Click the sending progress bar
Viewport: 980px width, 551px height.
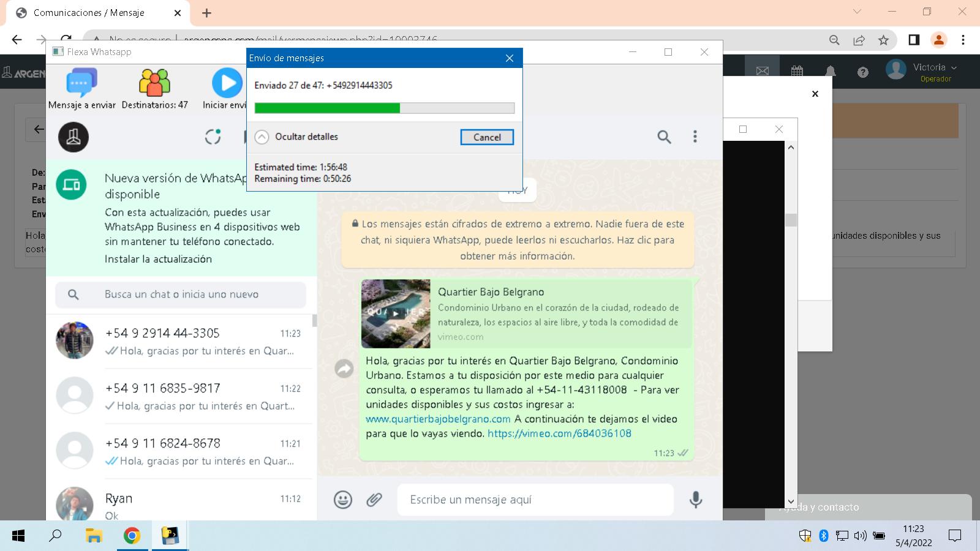point(385,108)
